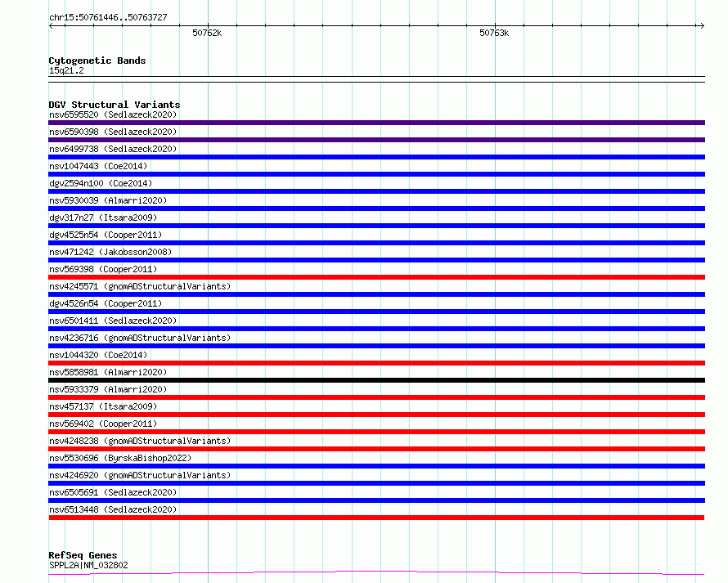Viewport: 728px width, 583px height.
Task: Click the dgv317n27 (Itsara2009) label
Action: click(103, 218)
